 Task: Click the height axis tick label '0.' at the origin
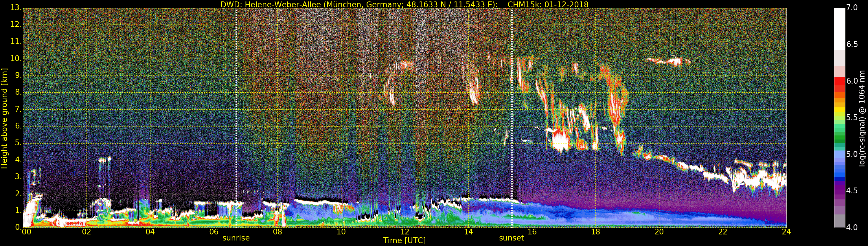click(19, 227)
